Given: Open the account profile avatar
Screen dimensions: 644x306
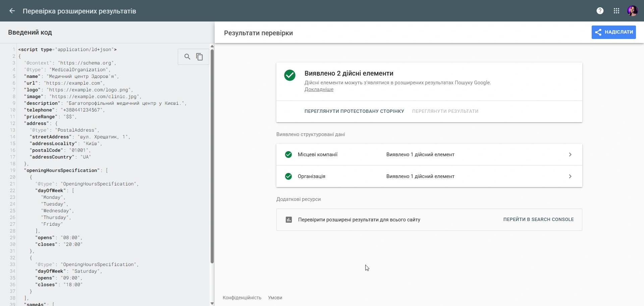Looking at the screenshot, I should (633, 11).
